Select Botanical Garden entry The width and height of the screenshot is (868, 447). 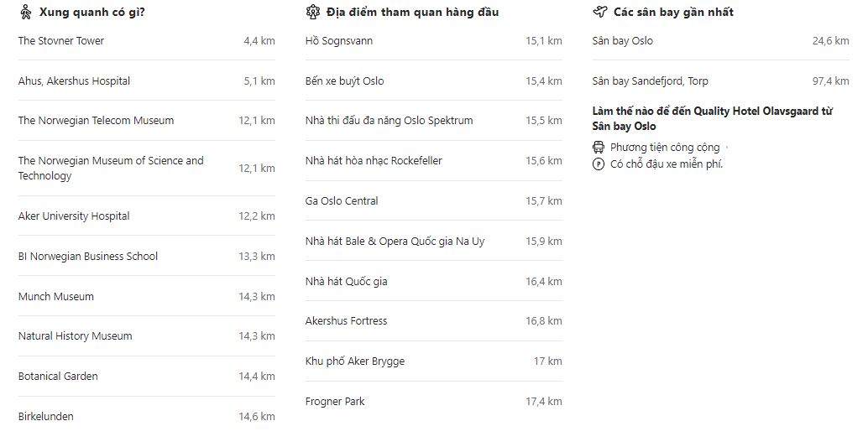pos(147,376)
